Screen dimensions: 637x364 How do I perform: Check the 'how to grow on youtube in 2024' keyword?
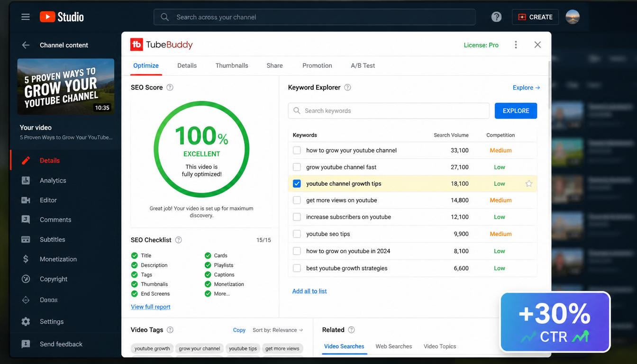(297, 251)
